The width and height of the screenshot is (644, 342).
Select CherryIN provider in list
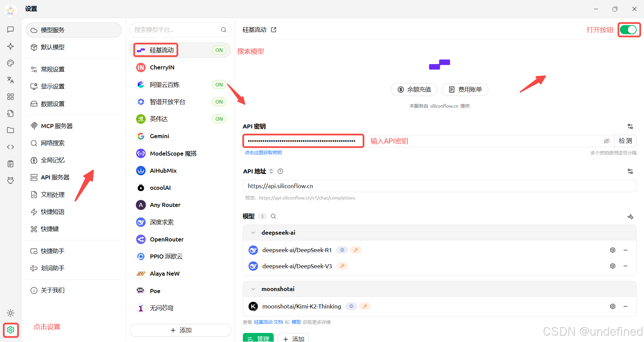point(180,67)
